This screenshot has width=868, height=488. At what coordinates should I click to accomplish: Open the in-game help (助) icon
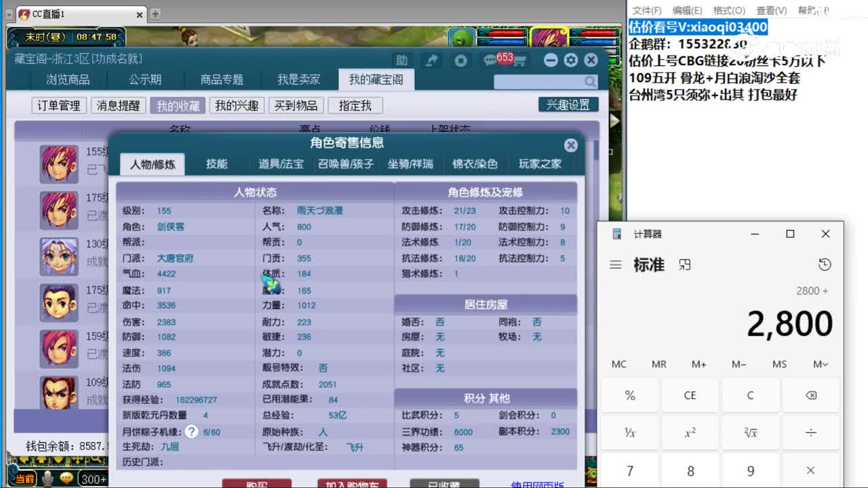[x=402, y=60]
